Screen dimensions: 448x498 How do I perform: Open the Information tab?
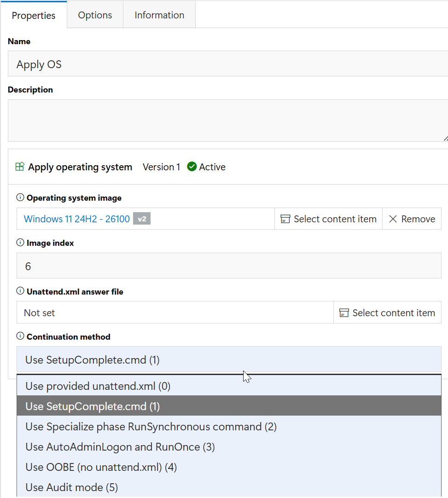tap(159, 15)
